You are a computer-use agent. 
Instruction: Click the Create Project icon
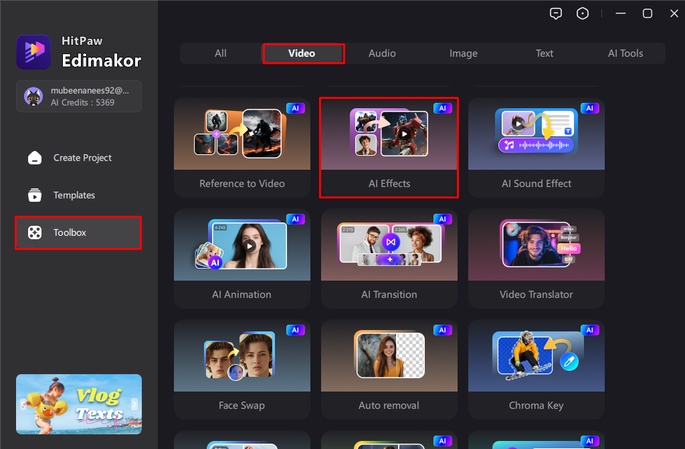[x=35, y=158]
